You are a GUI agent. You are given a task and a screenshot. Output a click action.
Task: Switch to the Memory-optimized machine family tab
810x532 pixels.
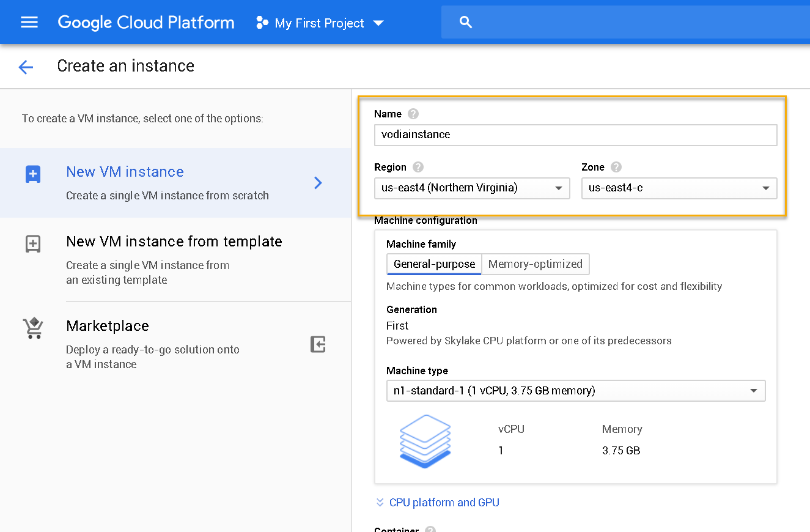pos(536,264)
